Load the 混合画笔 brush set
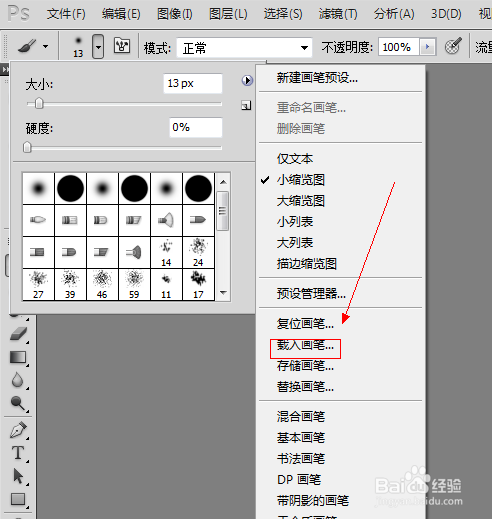The image size is (492, 519). 301,416
